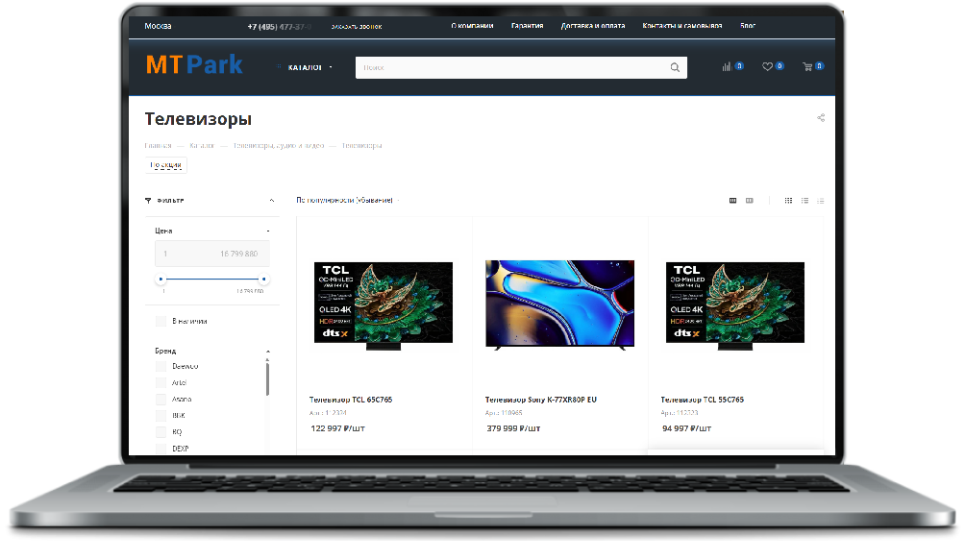Image resolution: width=965 pixels, height=560 pixels.
Task: Click the TCL 65C765 product image
Action: tap(384, 305)
